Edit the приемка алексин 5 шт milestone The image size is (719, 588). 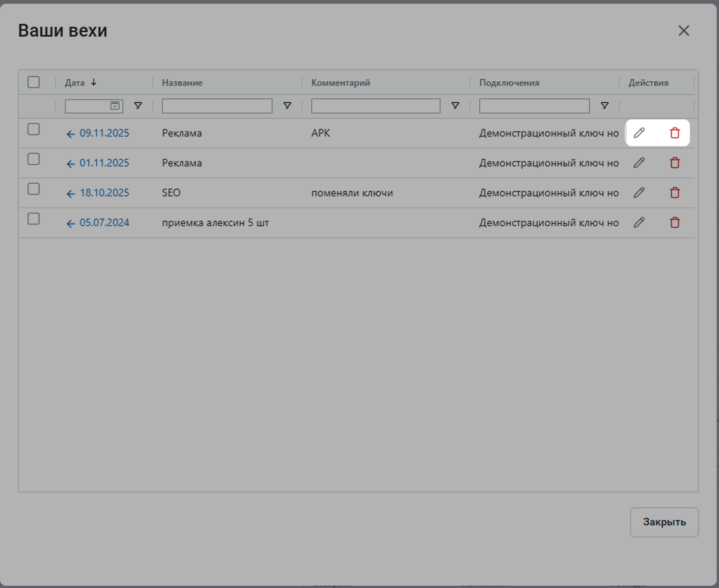pos(639,222)
